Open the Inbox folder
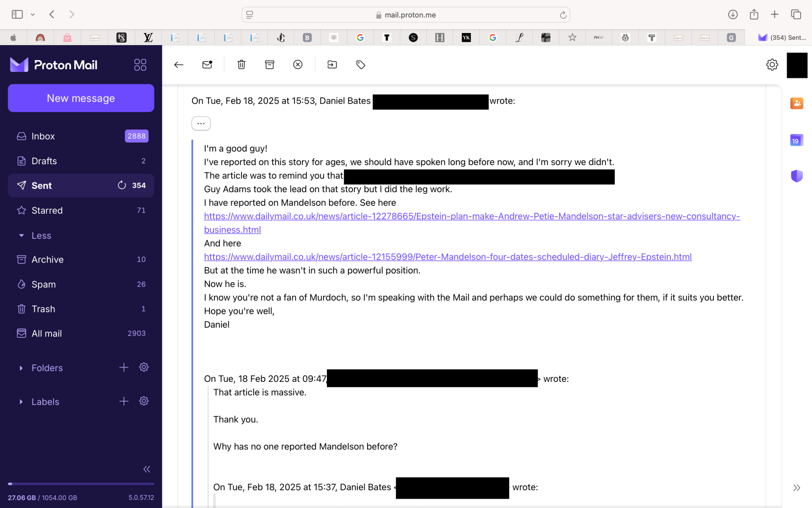The image size is (812, 508). [43, 136]
